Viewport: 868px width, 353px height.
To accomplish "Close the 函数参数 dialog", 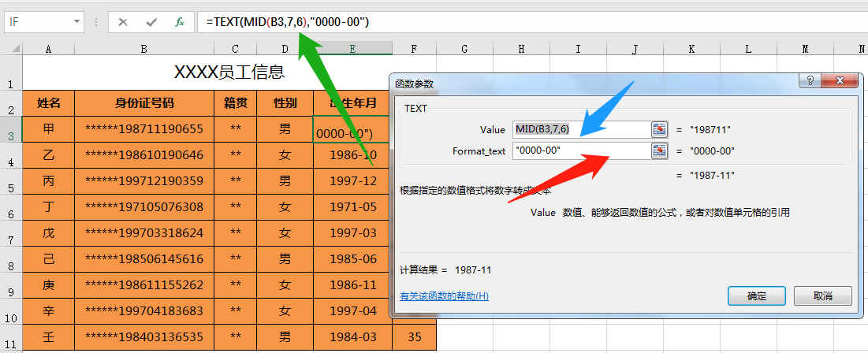I will tap(841, 81).
